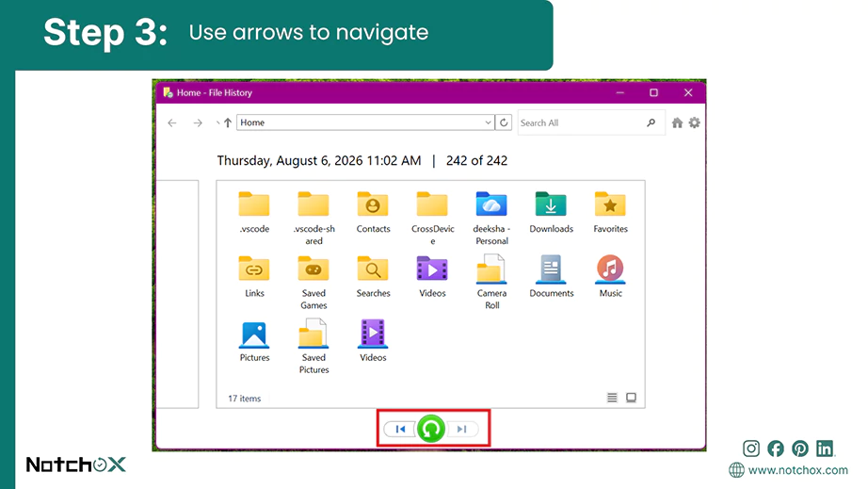Go up one folder level

point(228,122)
